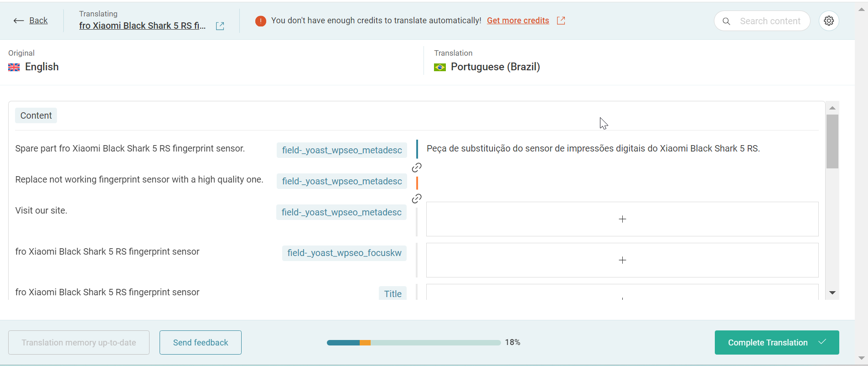Click the Translation memory up-to-date button
This screenshot has height=366, width=868.
coord(79,343)
